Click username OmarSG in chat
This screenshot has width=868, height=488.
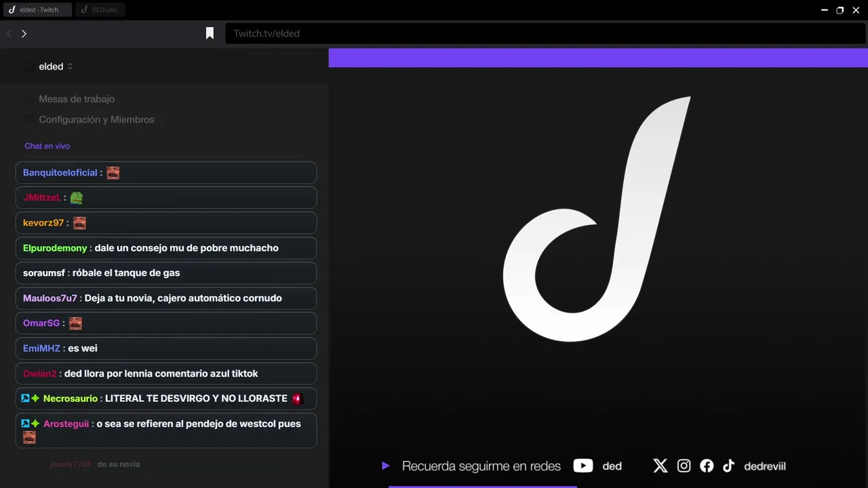click(x=41, y=323)
